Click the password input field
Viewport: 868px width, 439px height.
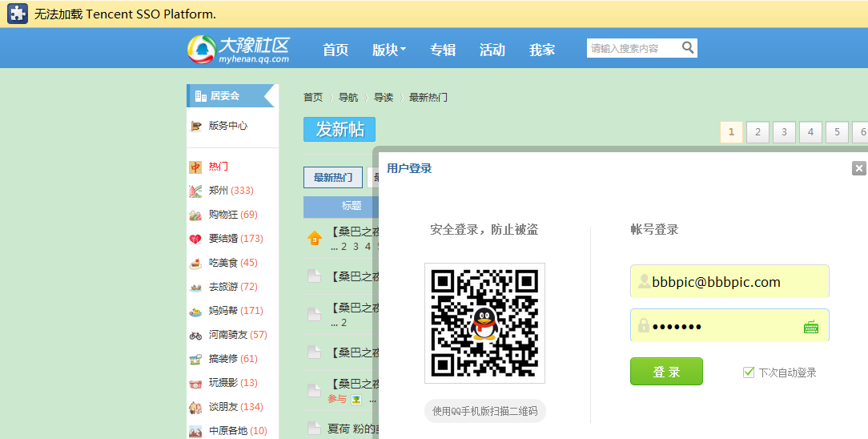pos(729,325)
